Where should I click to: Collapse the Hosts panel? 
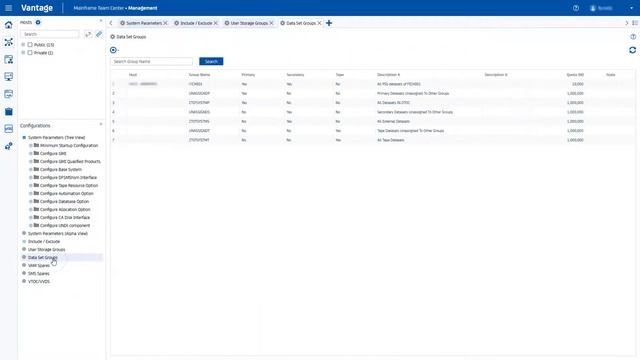[x=101, y=21]
